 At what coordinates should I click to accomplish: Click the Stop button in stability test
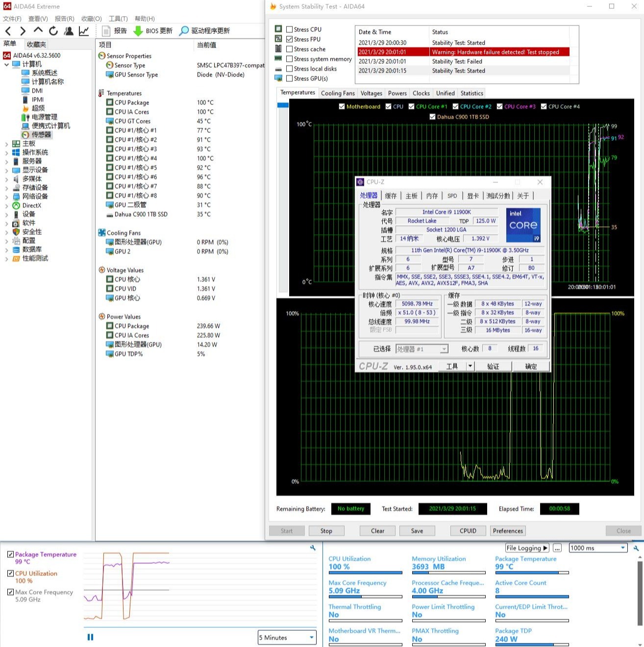pos(326,531)
